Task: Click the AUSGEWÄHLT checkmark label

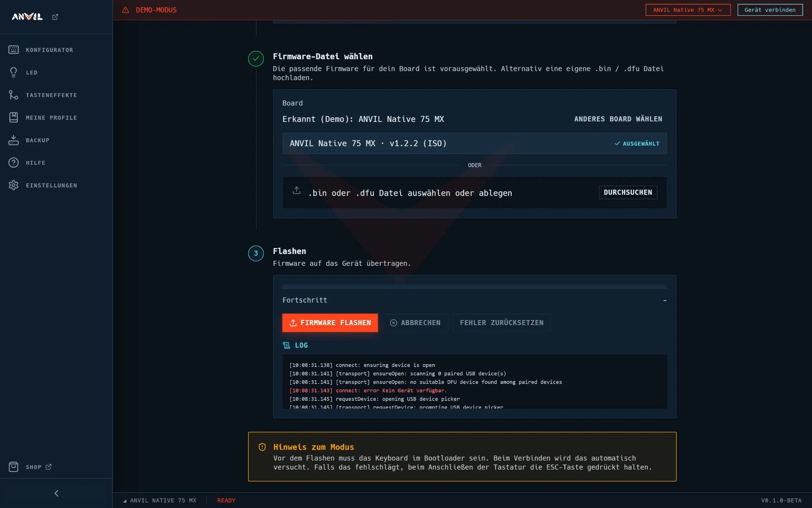Action: 637,144
